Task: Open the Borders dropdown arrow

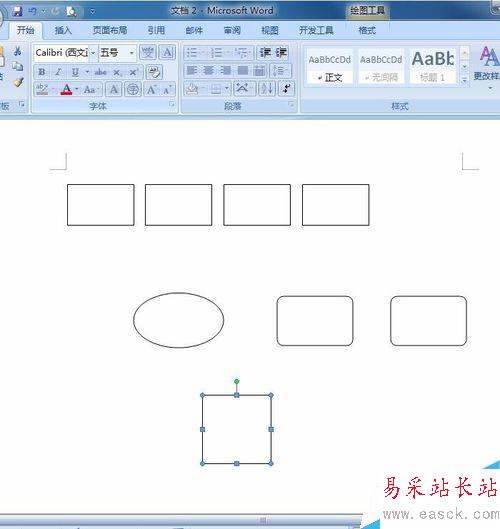Action: pos(227,89)
